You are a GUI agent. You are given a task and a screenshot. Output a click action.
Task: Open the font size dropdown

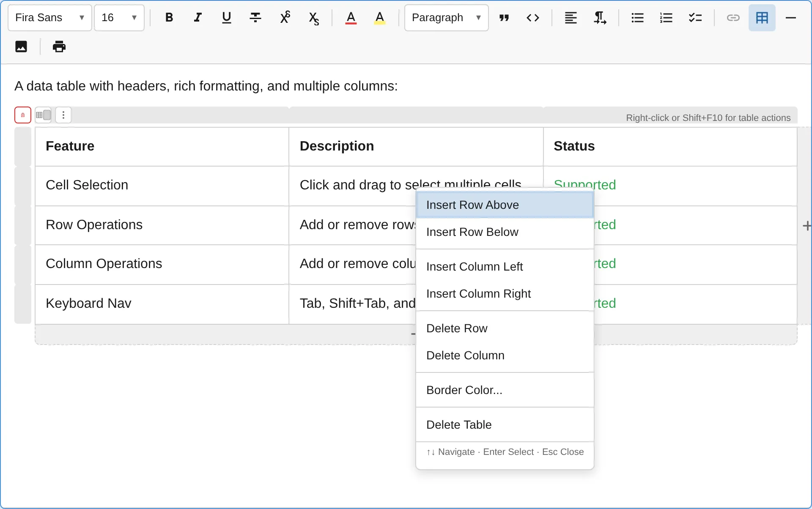pos(119,17)
